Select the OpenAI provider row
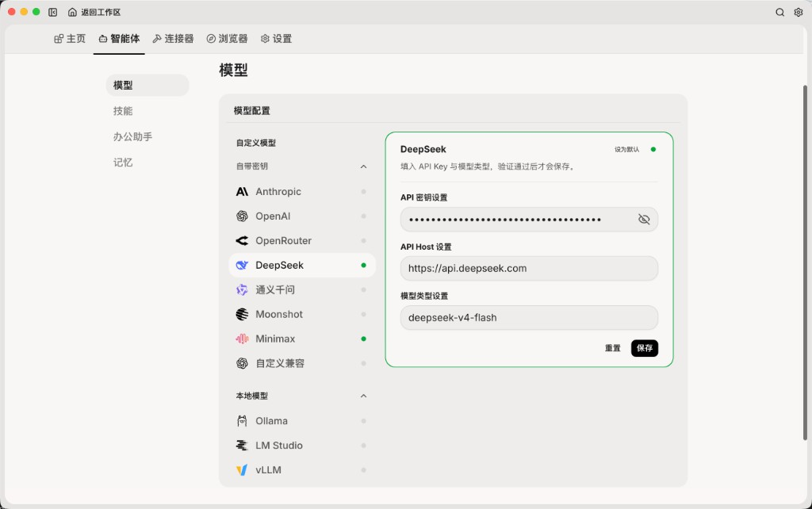 click(302, 216)
